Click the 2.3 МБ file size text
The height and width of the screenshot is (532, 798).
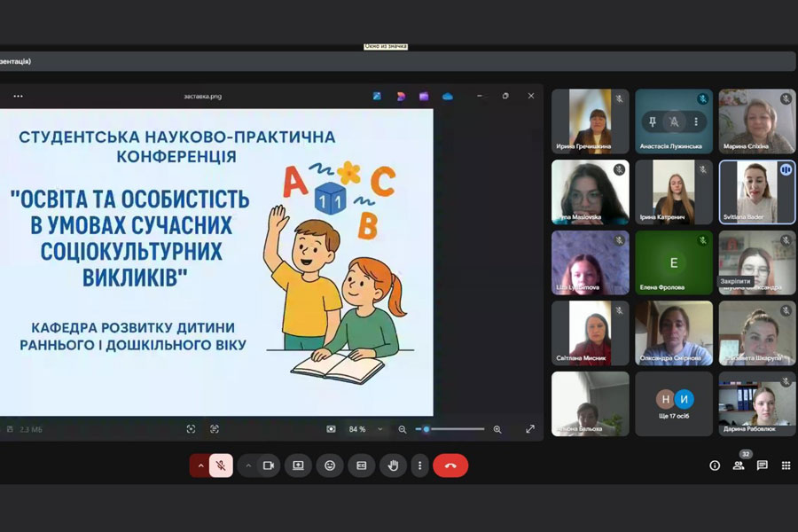(x=31, y=430)
